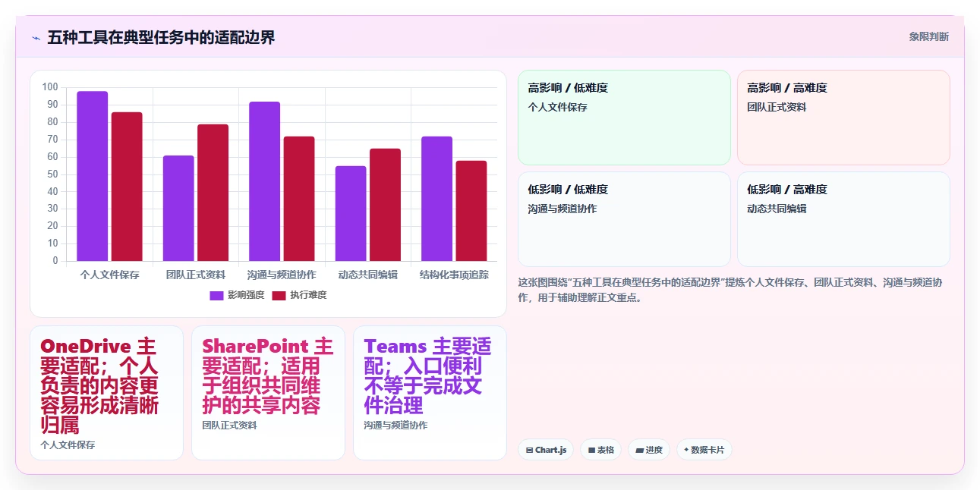Select the Teams 主要适配 data card
Screen dimensions: 980x490
point(430,393)
